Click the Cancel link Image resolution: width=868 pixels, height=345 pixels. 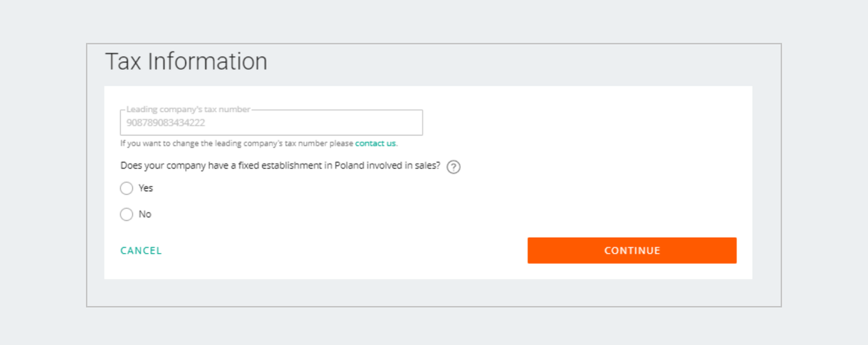coord(141,251)
